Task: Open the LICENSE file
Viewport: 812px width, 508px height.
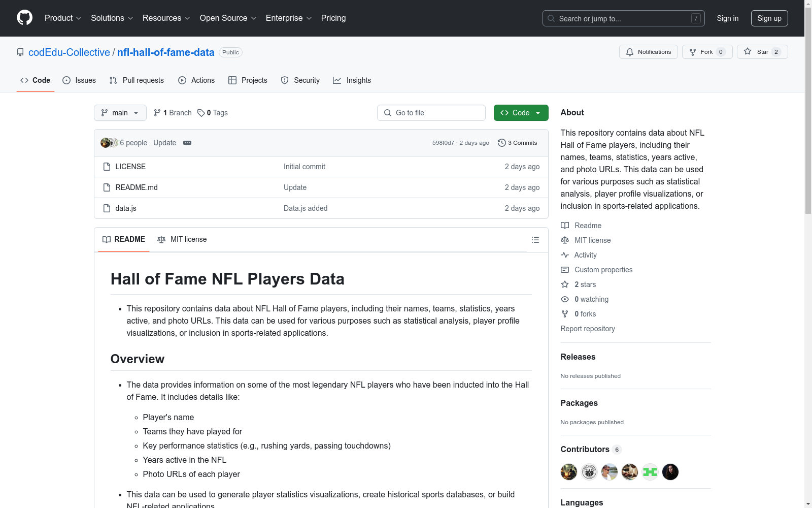Action: click(x=130, y=167)
